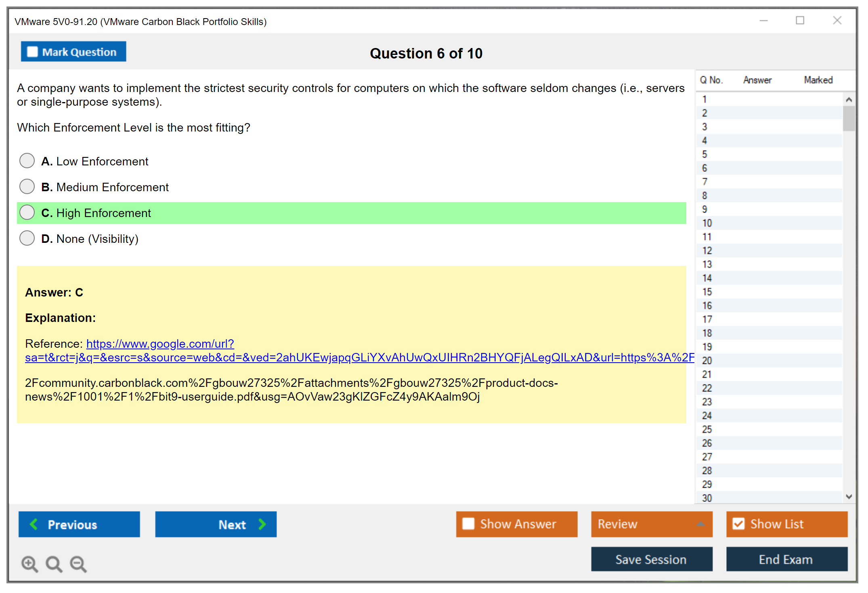Open the google.com reference link
This screenshot has height=593, width=868.
pyautogui.click(x=160, y=344)
